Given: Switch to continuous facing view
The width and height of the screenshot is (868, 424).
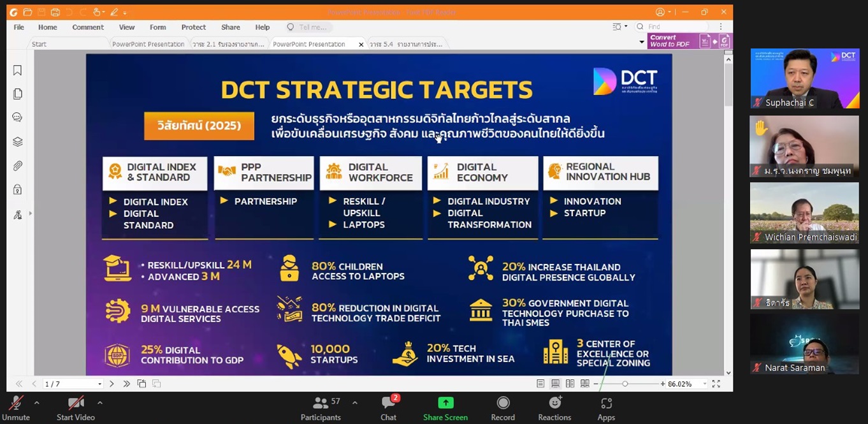Looking at the screenshot, I should pos(584,384).
